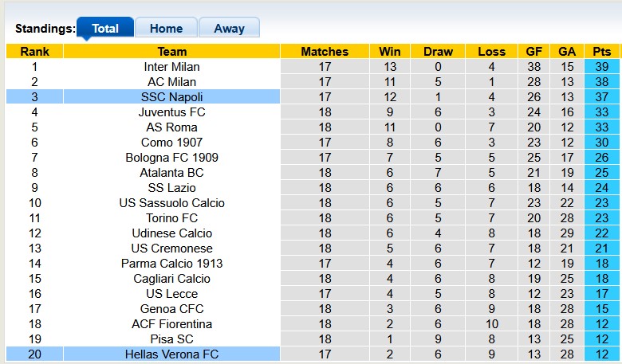Open Atalanta BC team entry
This screenshot has height=364, width=622.
(172, 173)
